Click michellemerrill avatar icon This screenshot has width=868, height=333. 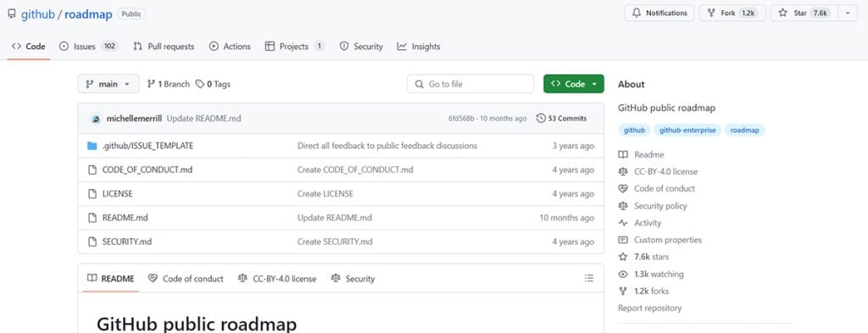(x=96, y=119)
